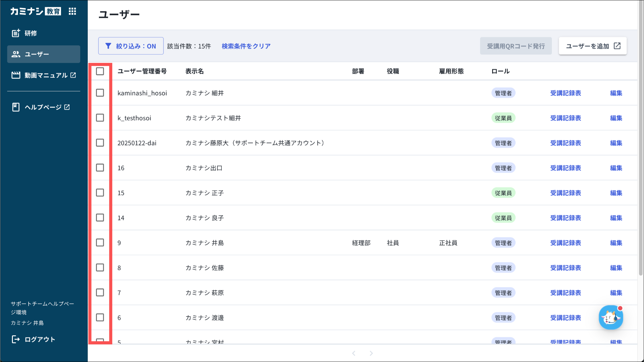Click the ログアウト logout icon

click(x=16, y=339)
